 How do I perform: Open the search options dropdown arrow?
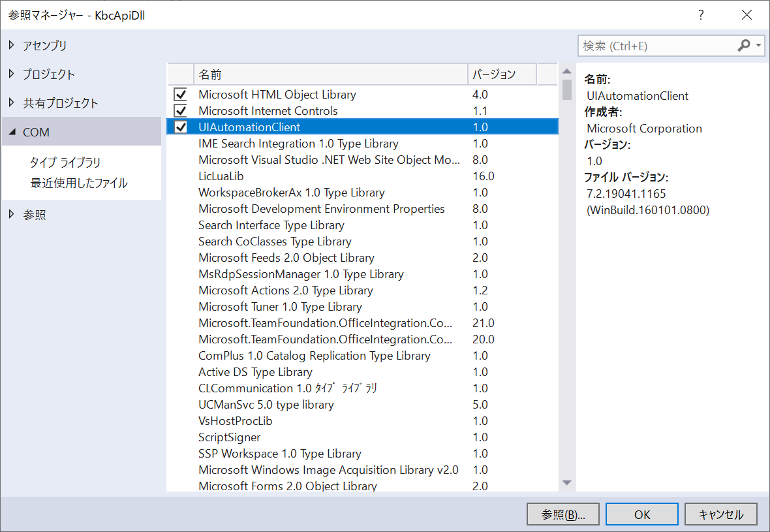(x=759, y=46)
